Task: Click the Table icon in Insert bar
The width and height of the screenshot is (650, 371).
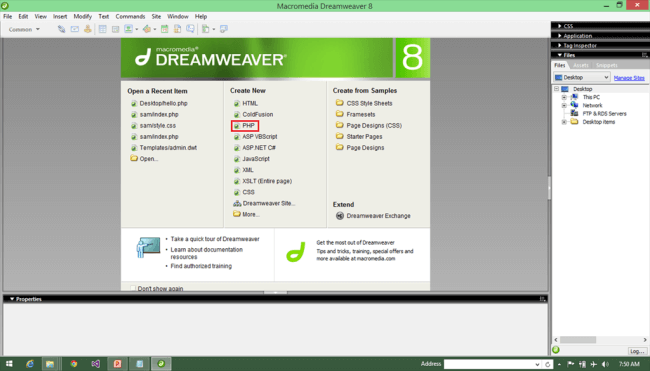Action: coord(102,29)
